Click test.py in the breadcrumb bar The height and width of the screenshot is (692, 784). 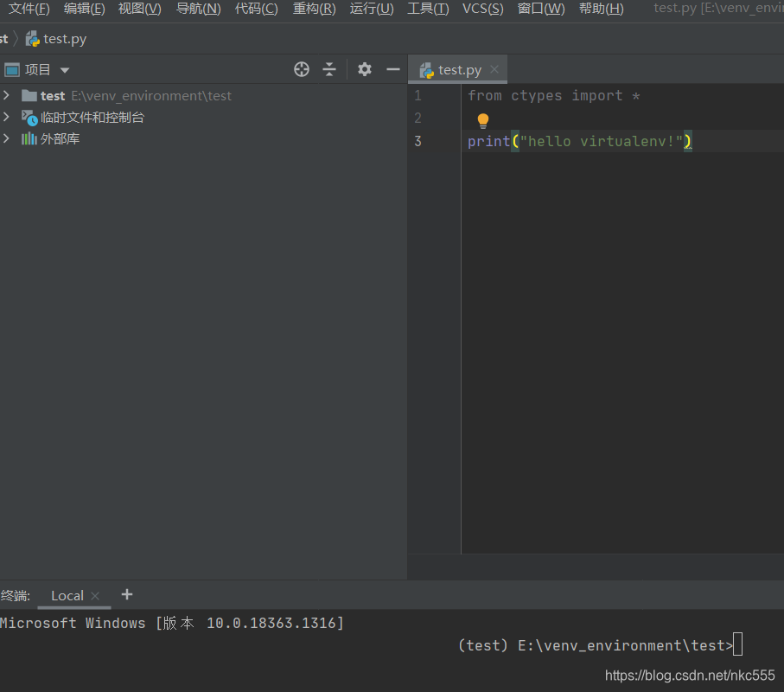tap(56, 39)
